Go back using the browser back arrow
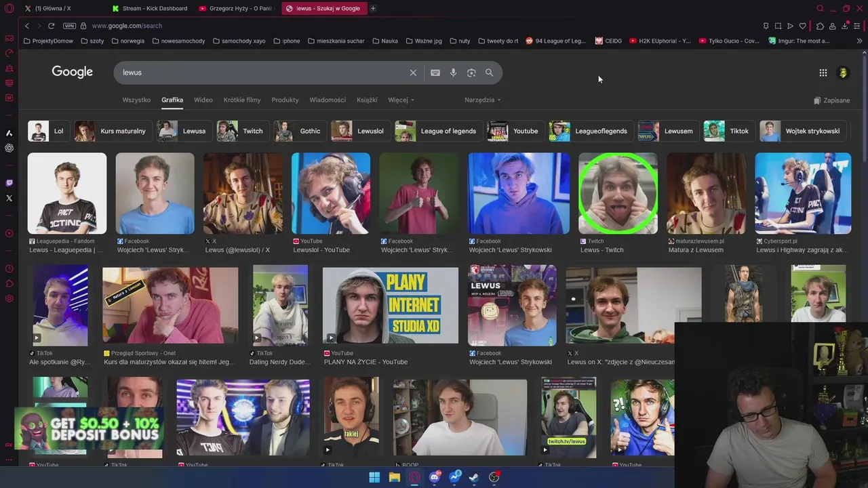Image resolution: width=868 pixels, height=488 pixels. pos(27,26)
